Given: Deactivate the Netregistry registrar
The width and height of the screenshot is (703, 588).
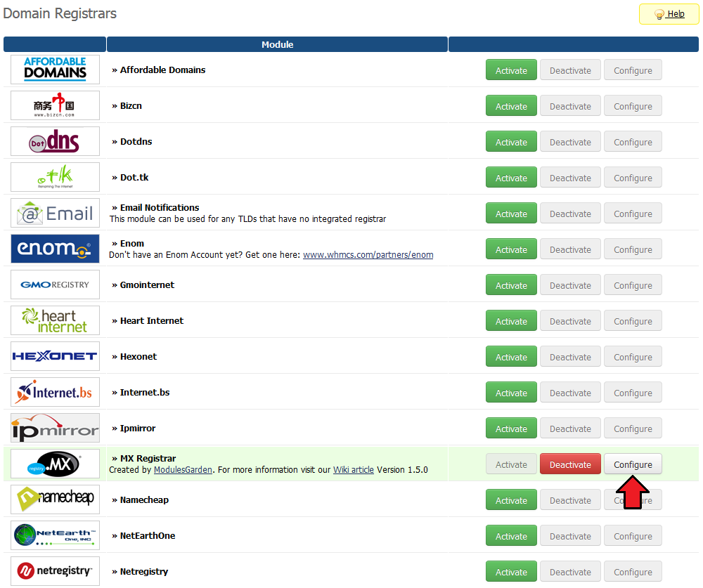Looking at the screenshot, I should (x=570, y=572).
